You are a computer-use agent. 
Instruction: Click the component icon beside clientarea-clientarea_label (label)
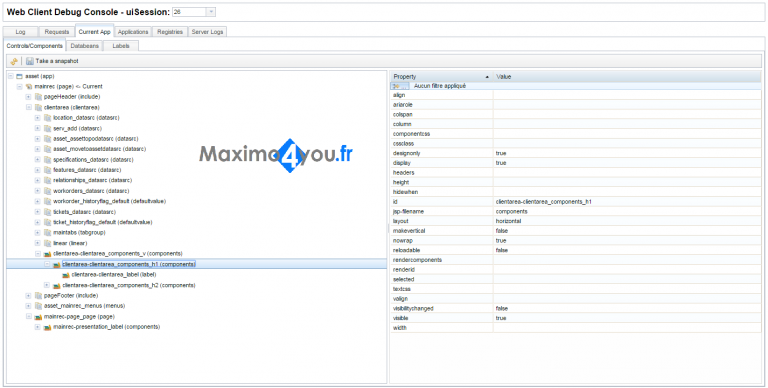pyautogui.click(x=66, y=275)
